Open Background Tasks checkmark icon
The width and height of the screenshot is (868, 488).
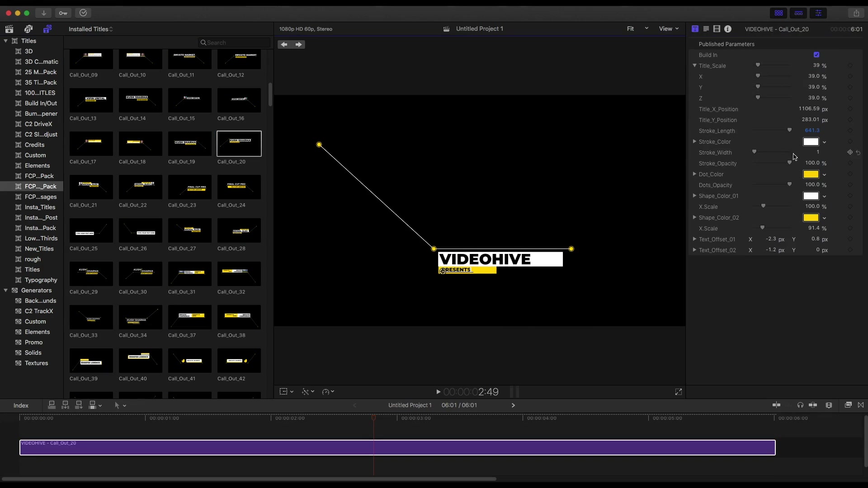(83, 13)
